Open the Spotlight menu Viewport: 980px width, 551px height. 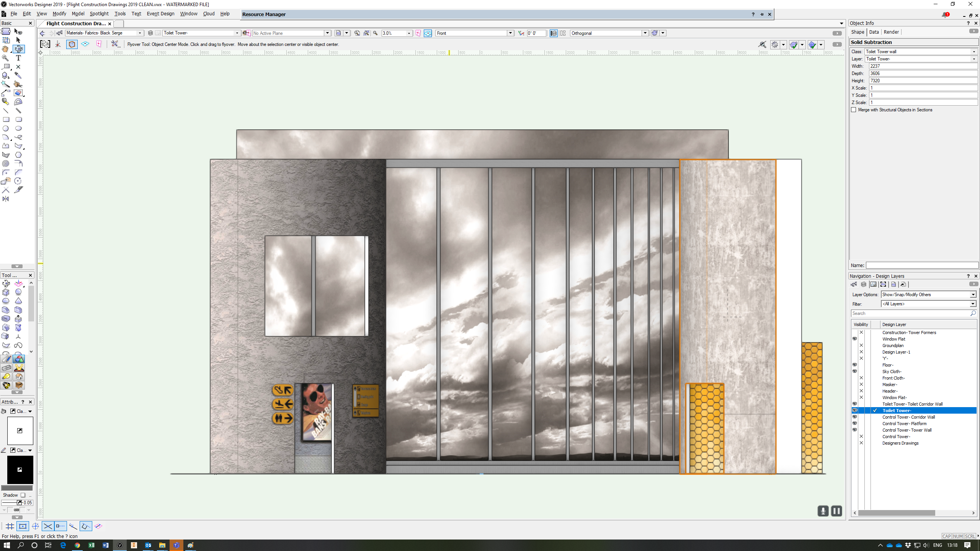99,14
